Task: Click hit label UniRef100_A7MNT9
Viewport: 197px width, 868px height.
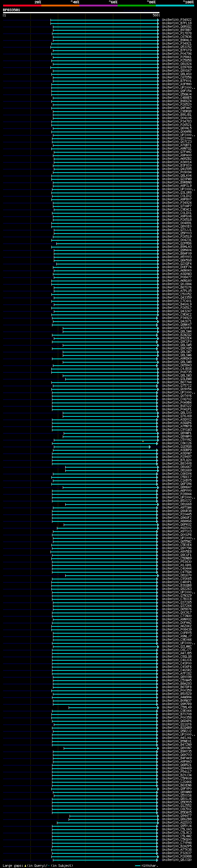Action: [176, 426]
